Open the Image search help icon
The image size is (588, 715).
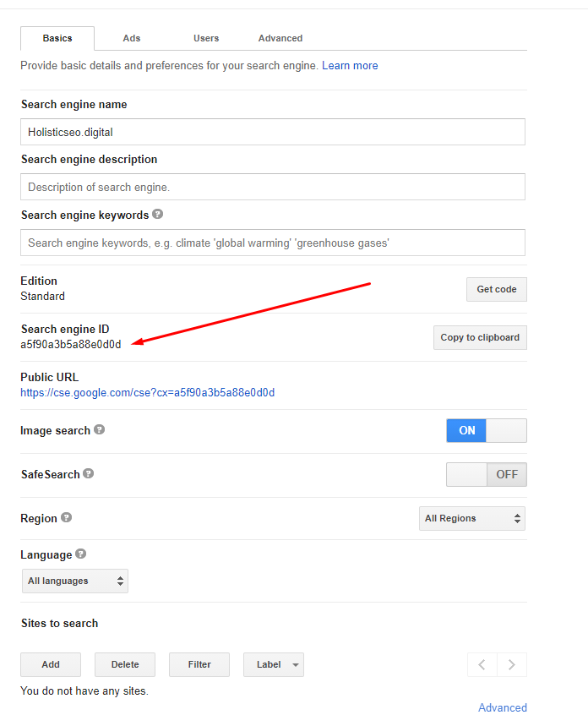[x=100, y=429]
